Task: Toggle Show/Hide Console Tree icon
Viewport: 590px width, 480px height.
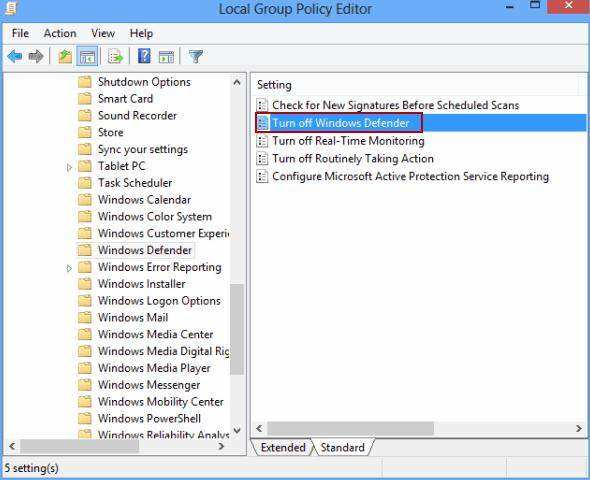Action: click(87, 57)
